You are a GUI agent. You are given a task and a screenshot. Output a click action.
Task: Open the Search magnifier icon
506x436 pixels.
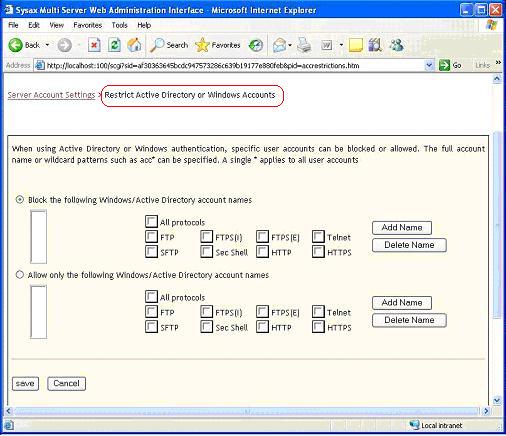coord(157,45)
